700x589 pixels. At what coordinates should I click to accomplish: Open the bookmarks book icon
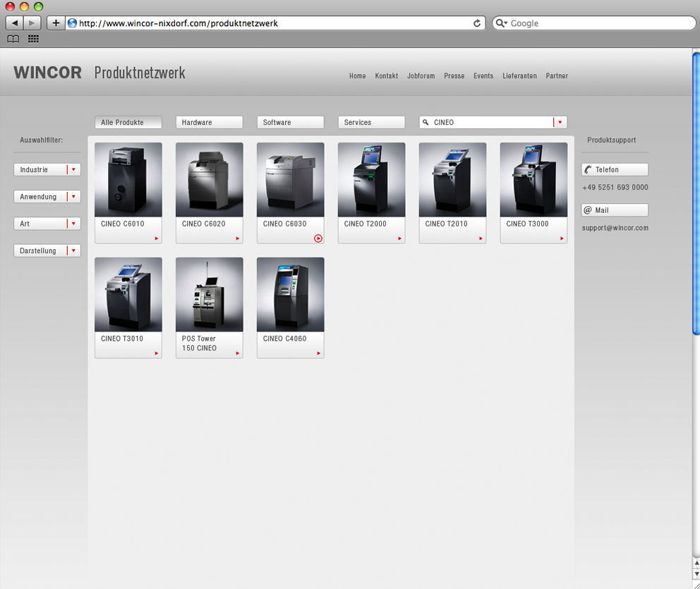13,39
